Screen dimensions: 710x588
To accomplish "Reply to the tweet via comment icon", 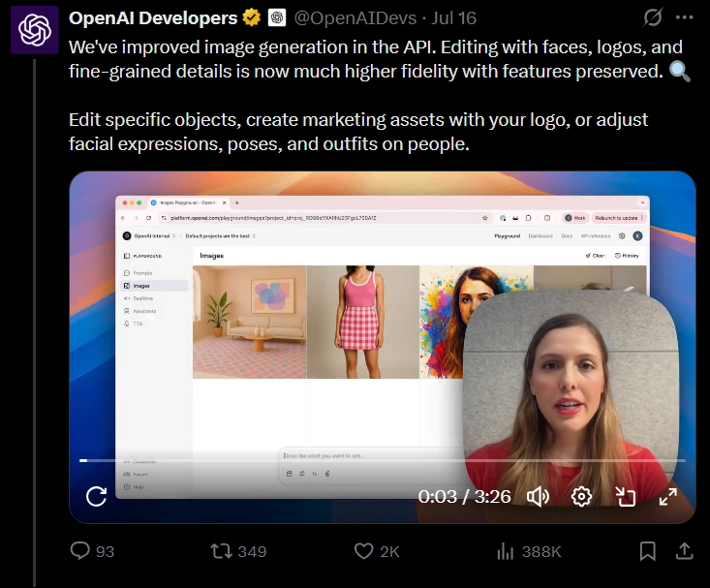I will coord(80,551).
